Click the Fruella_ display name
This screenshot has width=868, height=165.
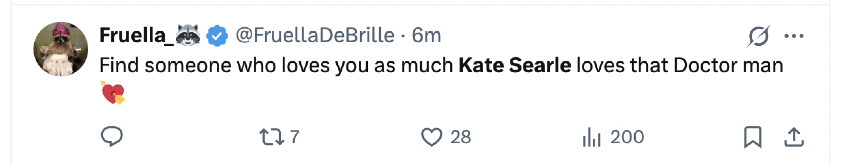(136, 35)
